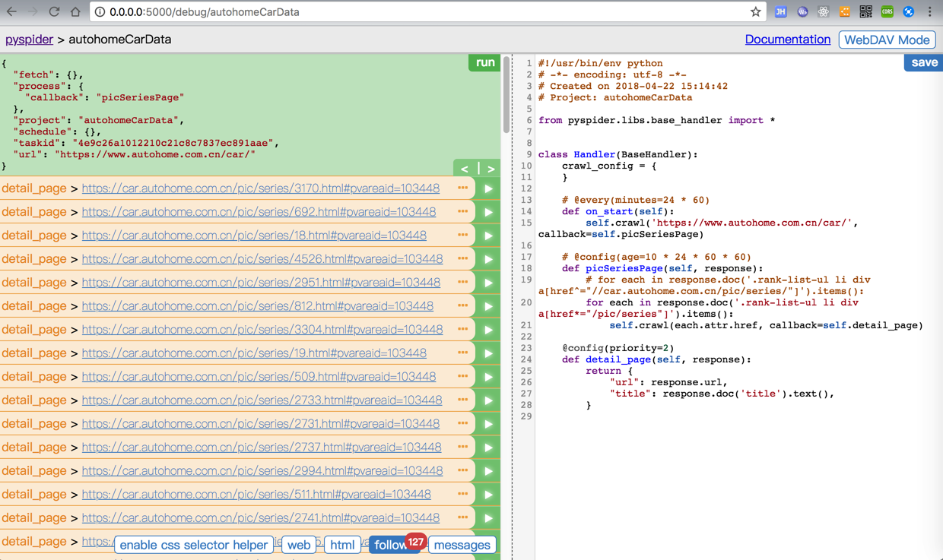The width and height of the screenshot is (943, 560).
Task: Expand details of the series/2733 task
Action: click(x=462, y=400)
